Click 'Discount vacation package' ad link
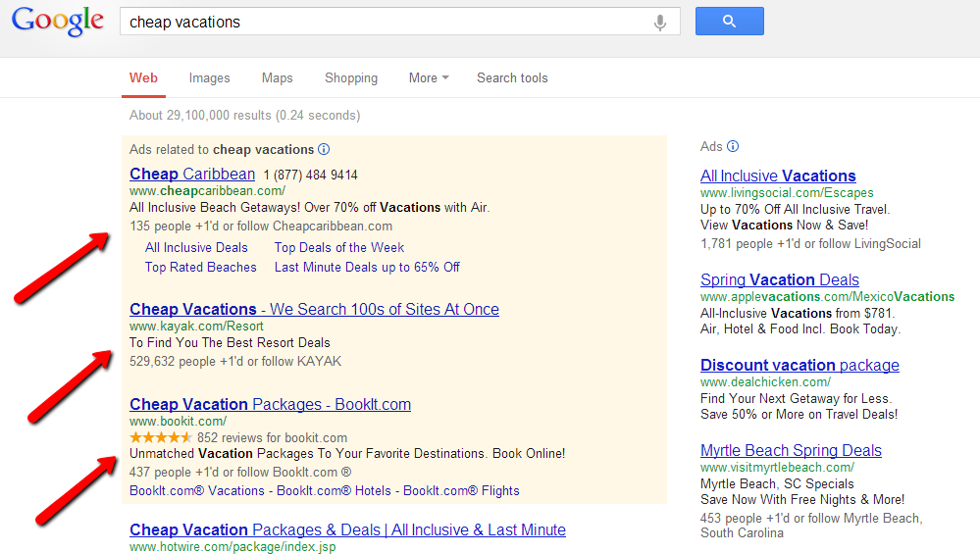Viewport: 980px width, 554px height. [x=799, y=366]
